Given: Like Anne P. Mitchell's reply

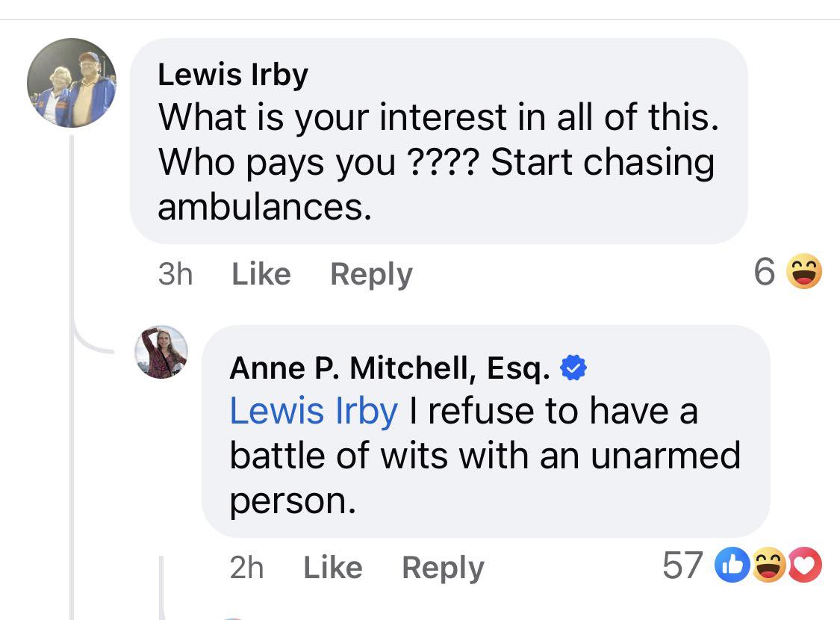Looking at the screenshot, I should tap(333, 568).
